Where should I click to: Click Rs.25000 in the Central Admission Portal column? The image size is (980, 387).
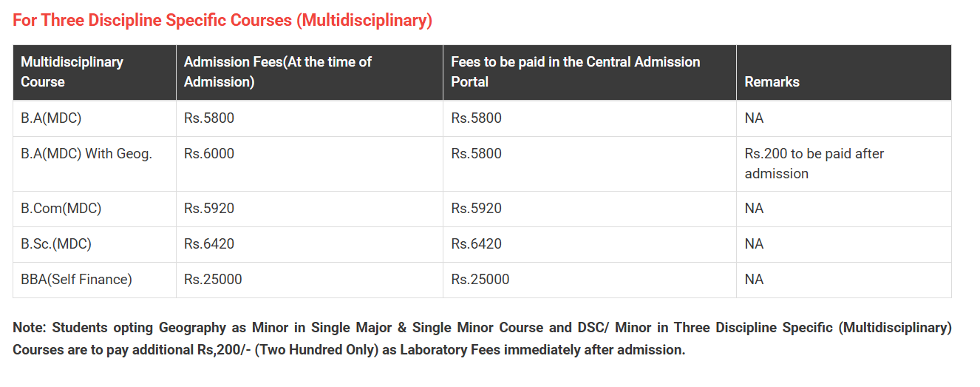pos(480,280)
